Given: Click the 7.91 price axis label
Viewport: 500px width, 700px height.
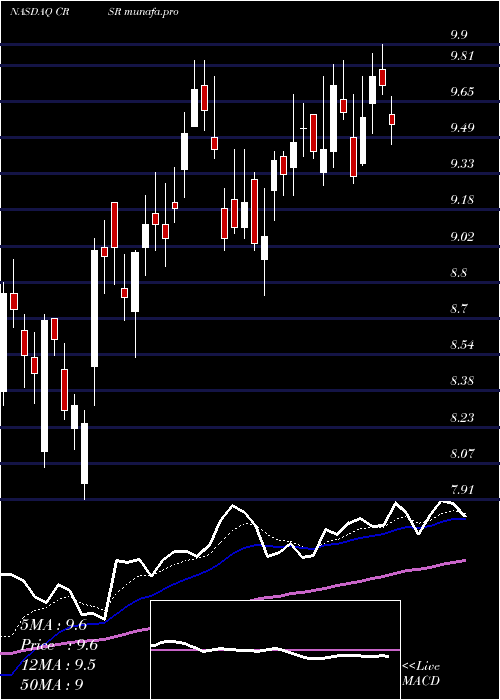Looking at the screenshot, I should [x=462, y=490].
